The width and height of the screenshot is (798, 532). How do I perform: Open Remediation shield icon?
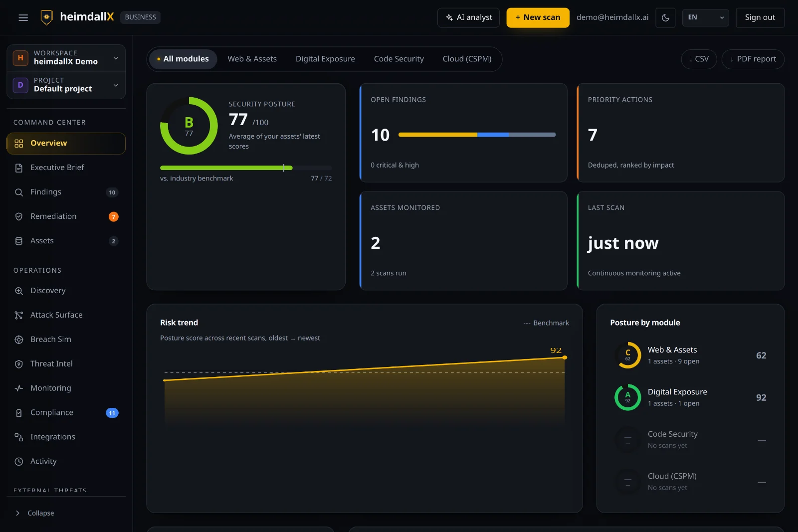point(19,217)
